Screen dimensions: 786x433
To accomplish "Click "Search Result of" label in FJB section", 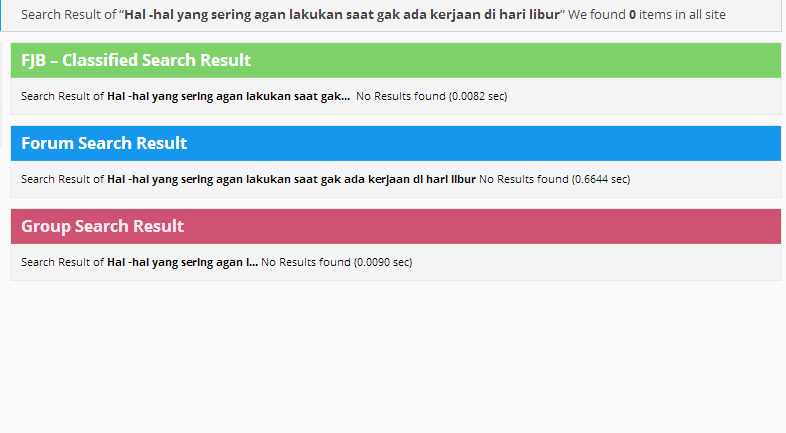I will tap(62, 96).
